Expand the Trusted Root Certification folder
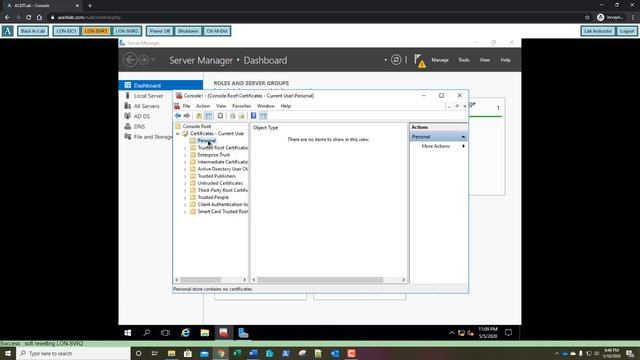This screenshot has width=640, height=360. pos(185,148)
